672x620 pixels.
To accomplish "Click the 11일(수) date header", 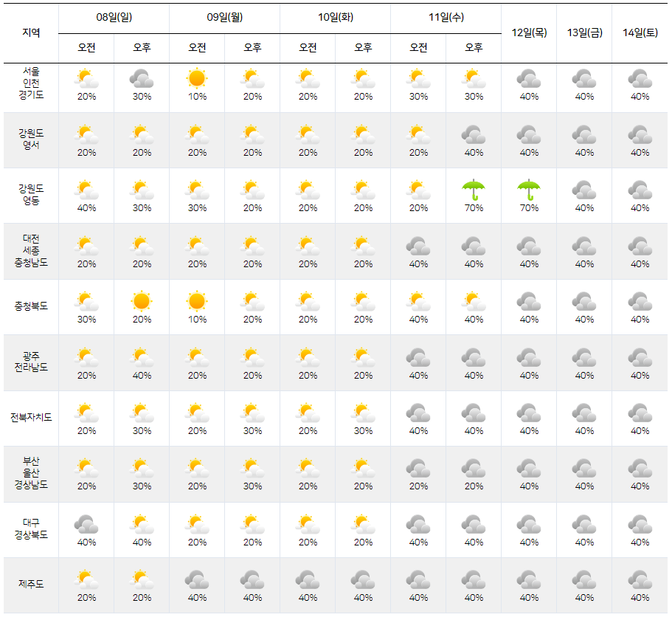I will point(446,17).
